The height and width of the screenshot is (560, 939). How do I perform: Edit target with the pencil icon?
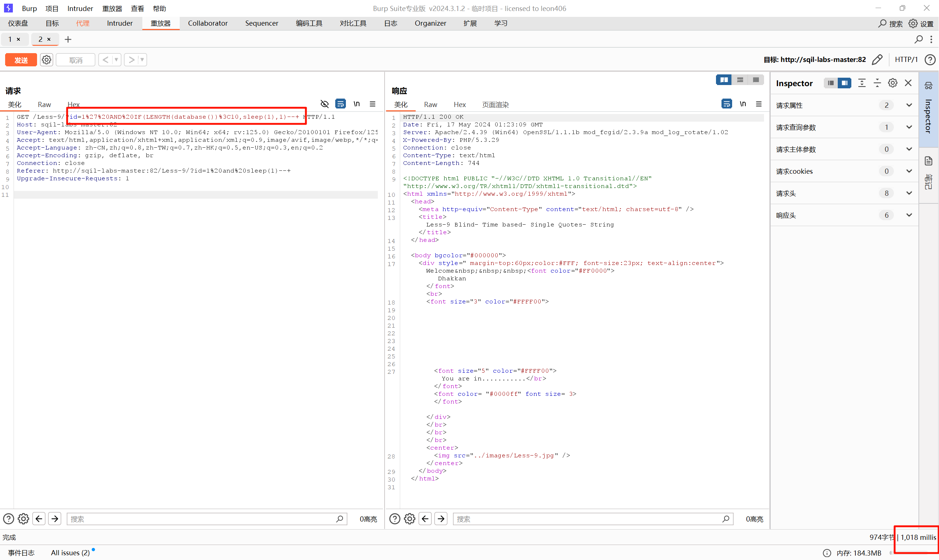pos(877,60)
